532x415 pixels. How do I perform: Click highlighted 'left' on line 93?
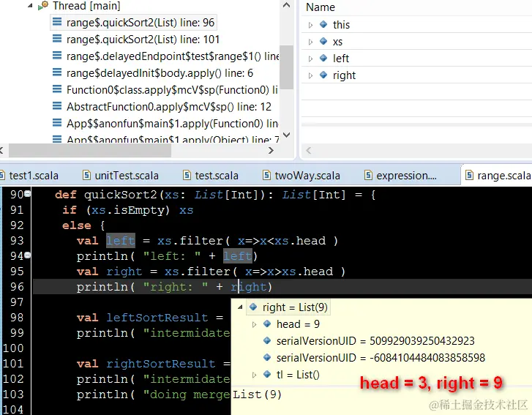[121, 241]
